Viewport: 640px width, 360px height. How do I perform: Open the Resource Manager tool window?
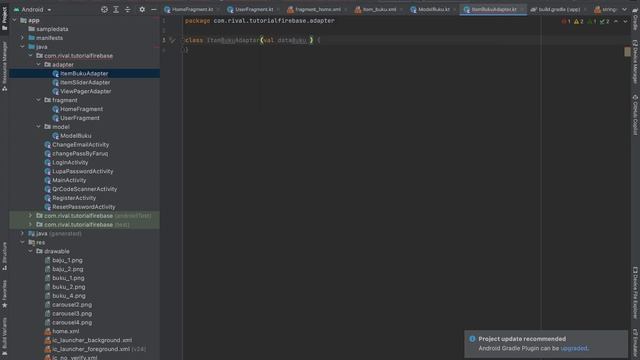[4, 66]
